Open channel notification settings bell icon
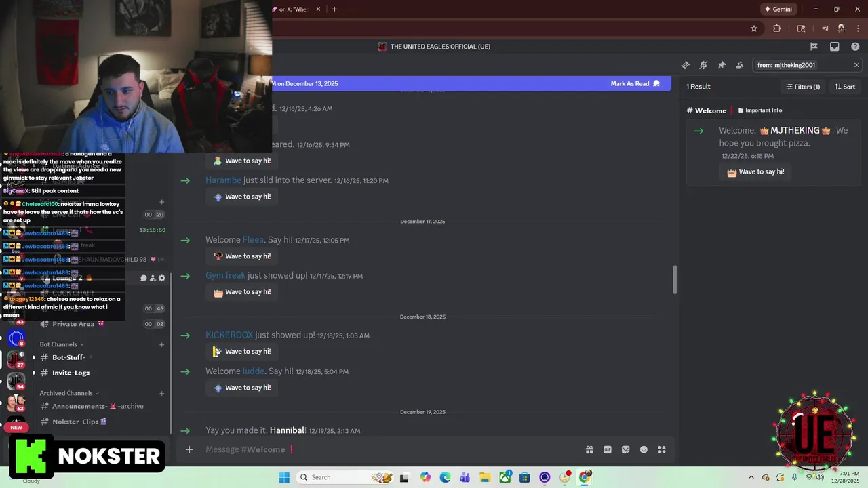Viewport: 868px width, 488px height. coord(703,65)
